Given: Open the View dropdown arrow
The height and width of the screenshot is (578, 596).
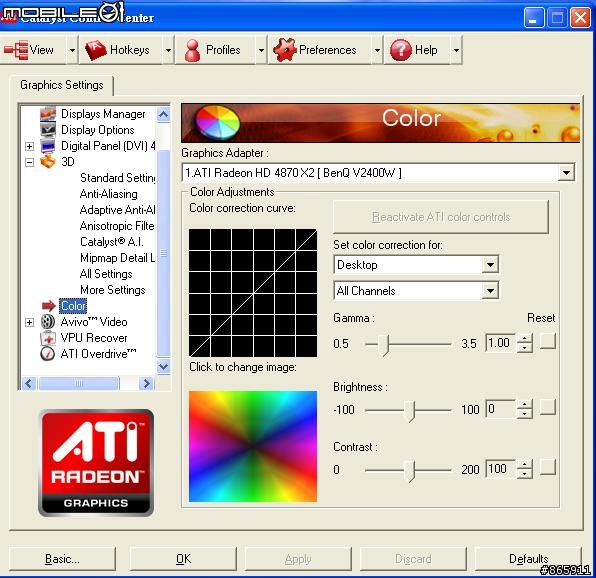Looking at the screenshot, I should coord(72,50).
